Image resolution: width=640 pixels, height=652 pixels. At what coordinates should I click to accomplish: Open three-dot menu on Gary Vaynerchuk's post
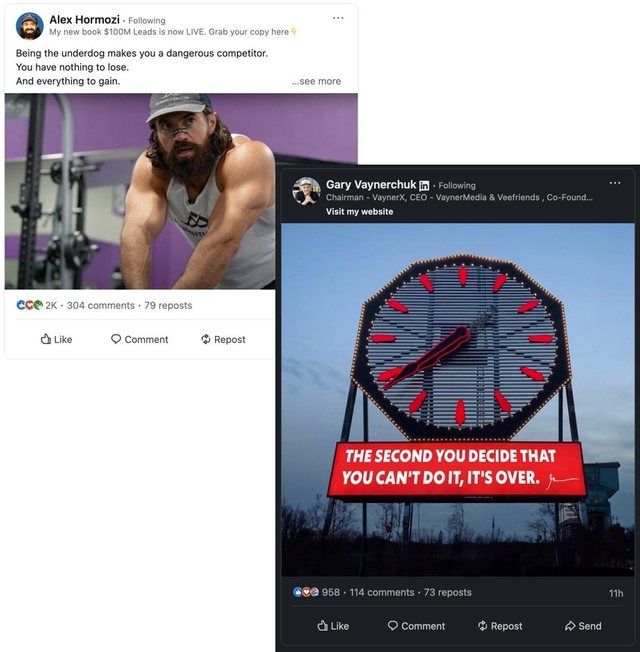[x=615, y=183]
